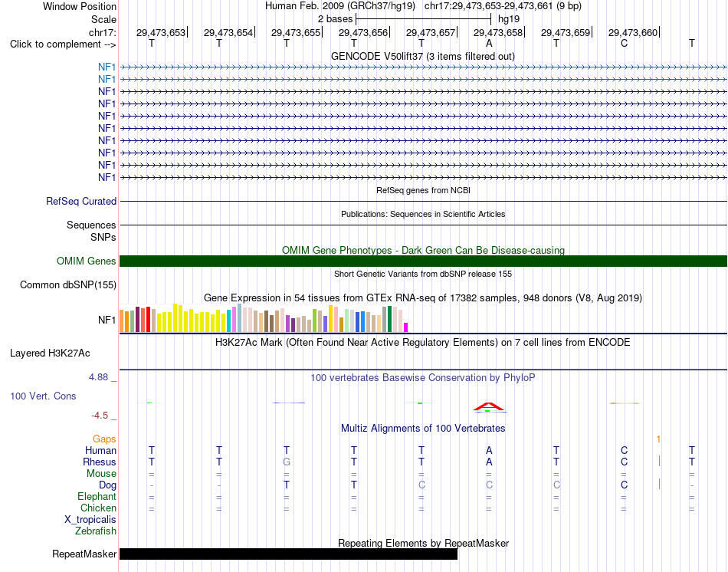Viewport: 728px width, 572px height.
Task: Click position label 29,473,654
Action: pyautogui.click(x=228, y=32)
